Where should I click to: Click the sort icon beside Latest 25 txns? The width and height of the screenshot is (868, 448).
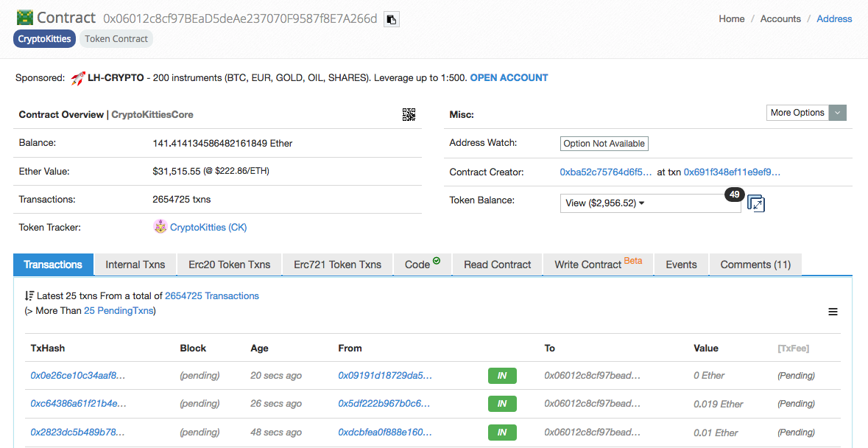(29, 295)
